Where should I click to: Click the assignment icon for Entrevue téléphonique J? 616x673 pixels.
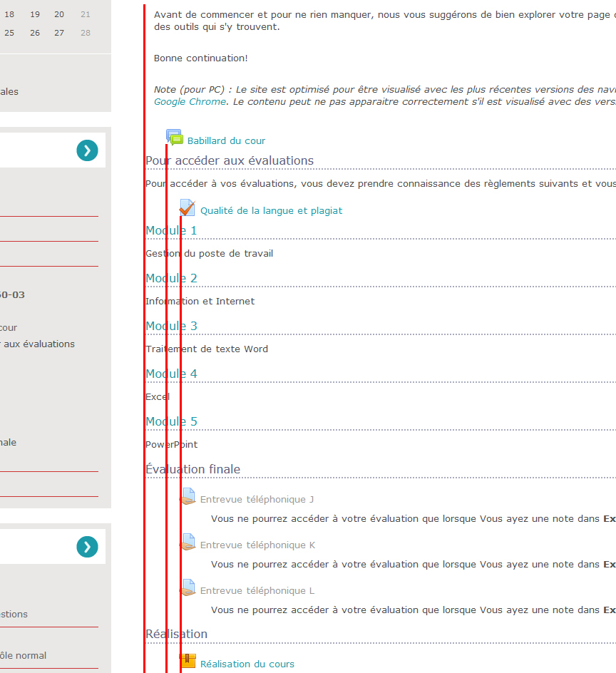(x=188, y=497)
